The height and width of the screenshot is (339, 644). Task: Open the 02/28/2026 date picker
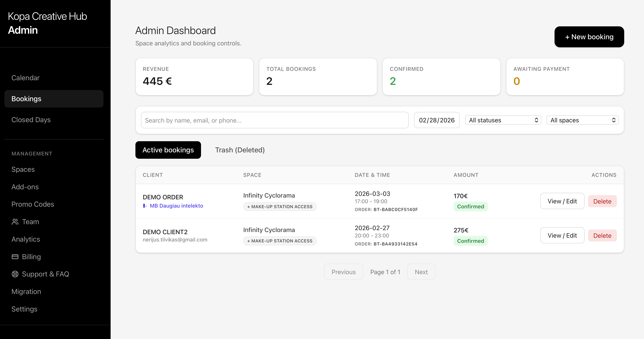click(436, 120)
